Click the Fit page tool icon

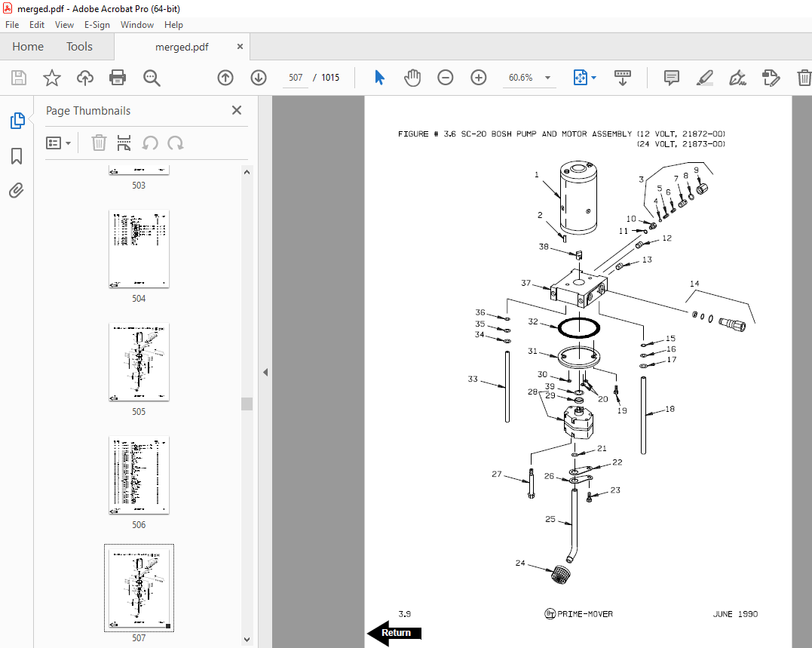click(x=580, y=78)
